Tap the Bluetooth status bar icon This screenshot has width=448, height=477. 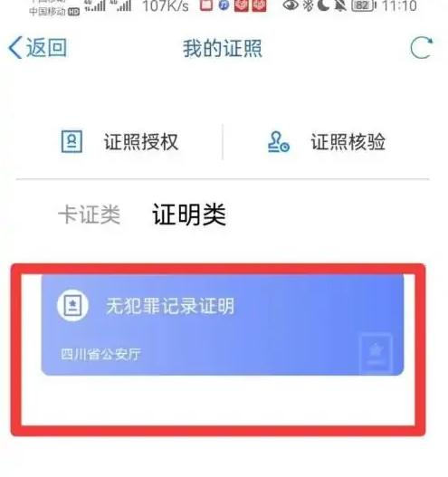coord(308,5)
